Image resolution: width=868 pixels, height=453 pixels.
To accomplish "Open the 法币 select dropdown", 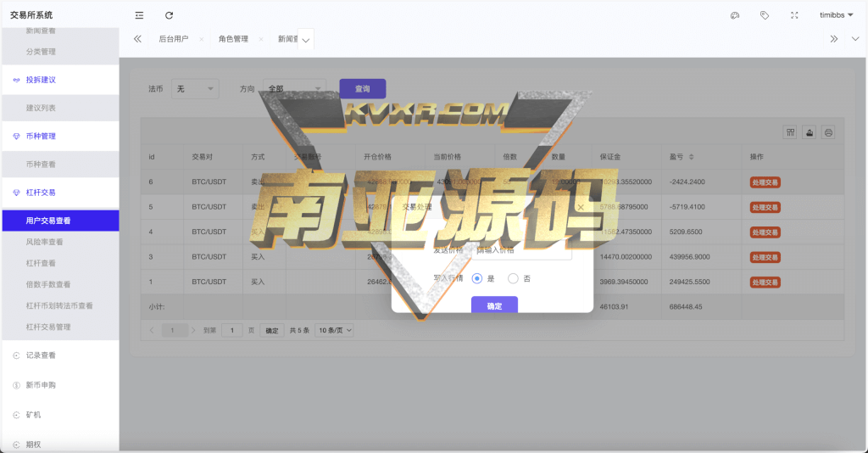I will coord(195,88).
